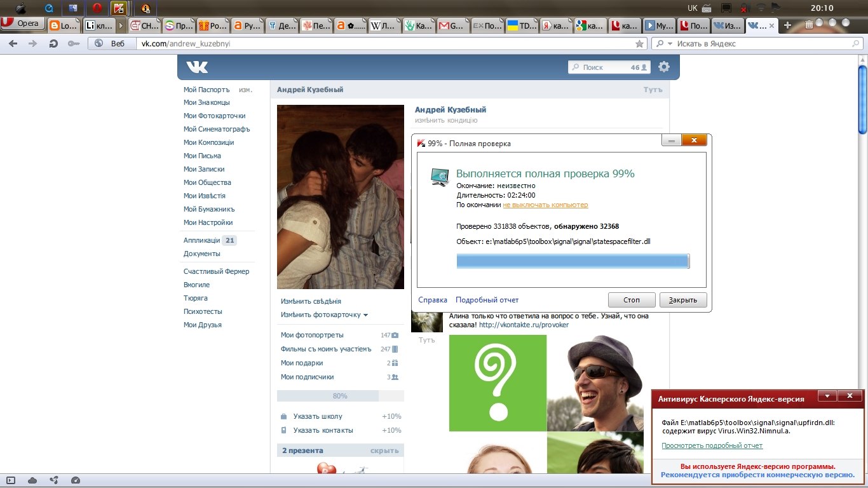This screenshot has height=488, width=868.
Task: Open a new tab with plus button
Action: coord(788,25)
